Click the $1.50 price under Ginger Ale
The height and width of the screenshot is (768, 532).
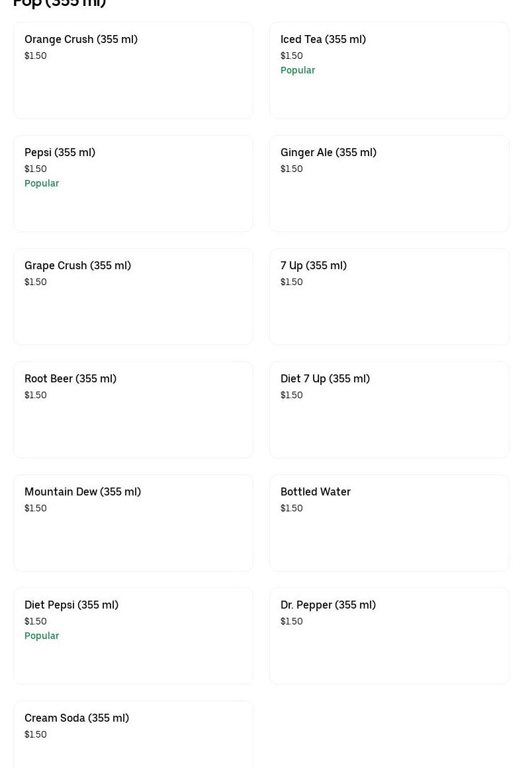point(292,169)
